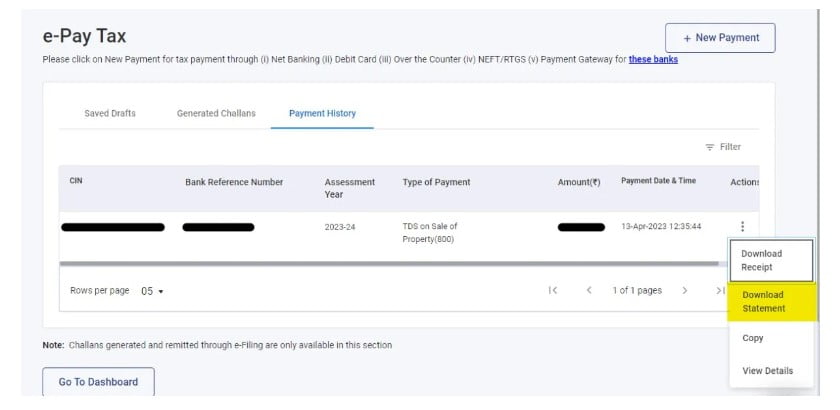
Task: Choose Download Statement from the actions menu
Action: click(771, 302)
